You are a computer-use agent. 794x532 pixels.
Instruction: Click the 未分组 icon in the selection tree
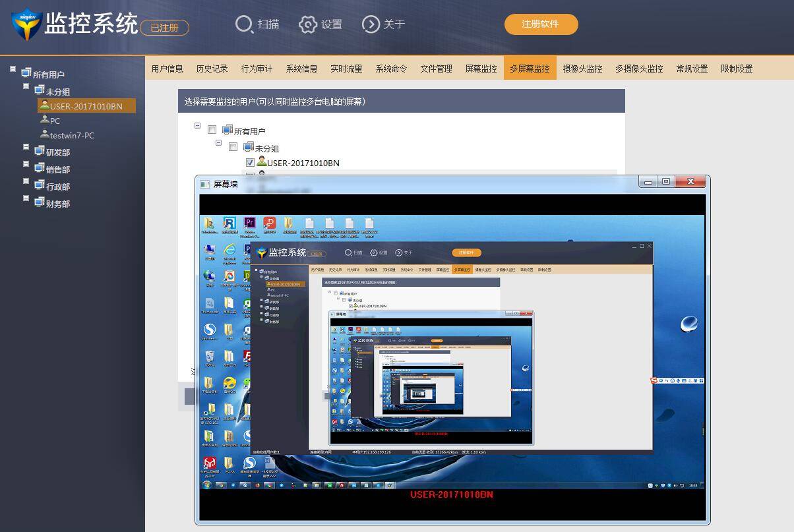click(249, 146)
